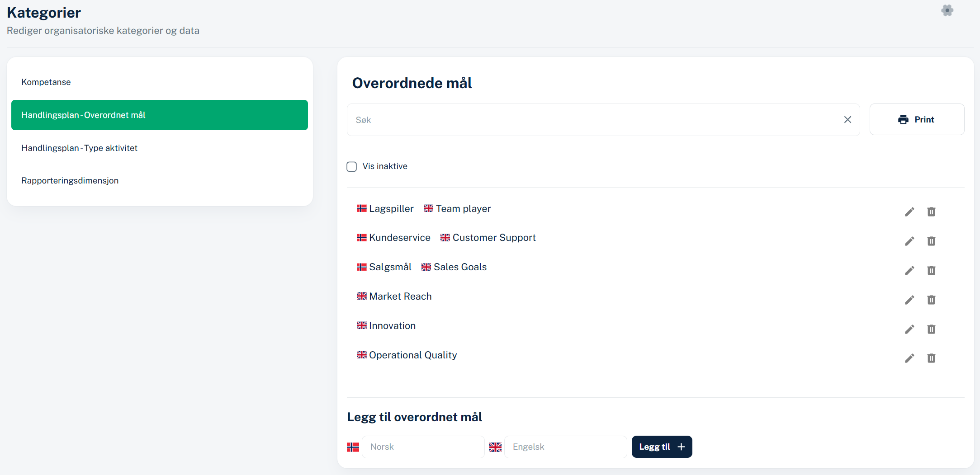Delete the Operational Quality goal

coord(931,358)
